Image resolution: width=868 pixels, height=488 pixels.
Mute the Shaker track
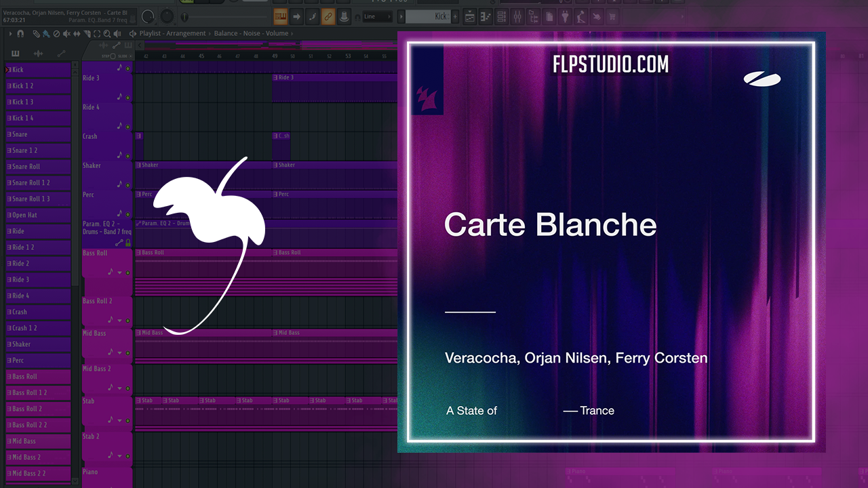(x=127, y=185)
